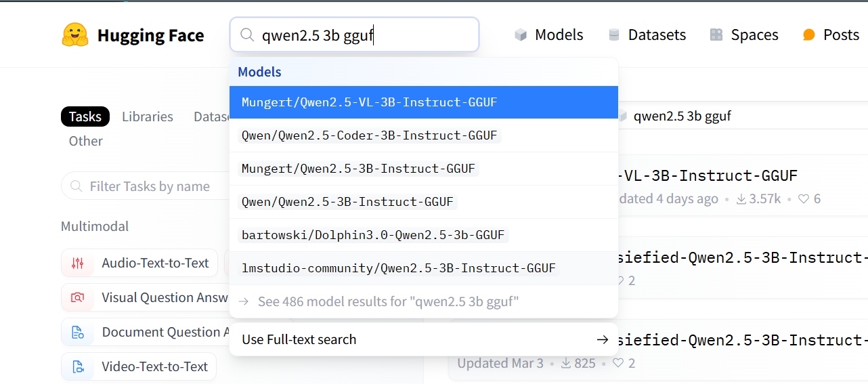Choose Document Question Answering task filter
Screen dimensions: 868x384
click(161, 333)
